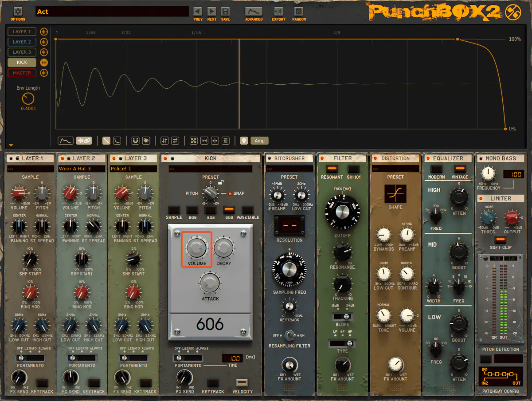Screen dimensions: 532x401
Task: Toggle the Limiter SOFT CLIP switch
Action: [501, 240]
